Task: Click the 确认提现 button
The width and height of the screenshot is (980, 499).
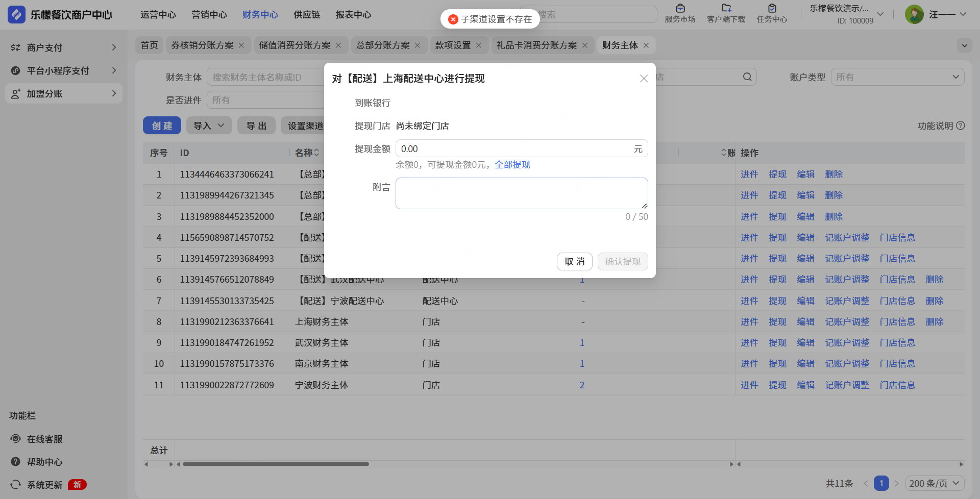Action: click(623, 261)
